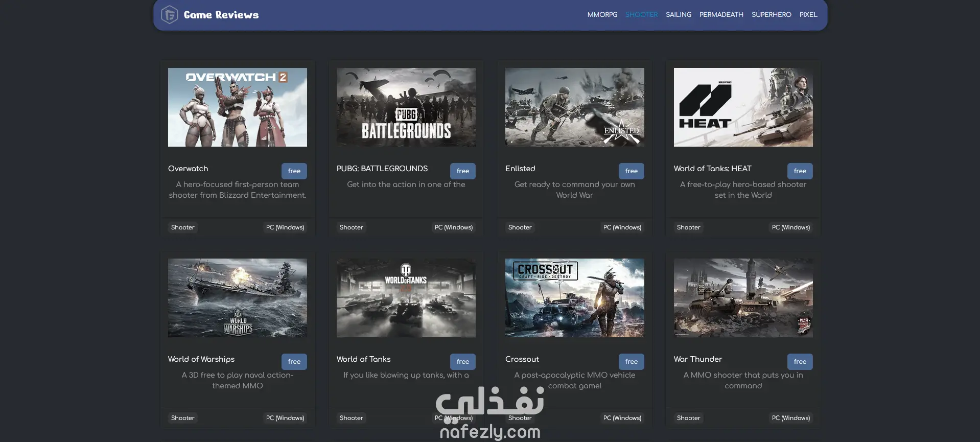Choose the SUPERHERO nav link
The width and height of the screenshot is (980, 442).
pyautogui.click(x=772, y=15)
